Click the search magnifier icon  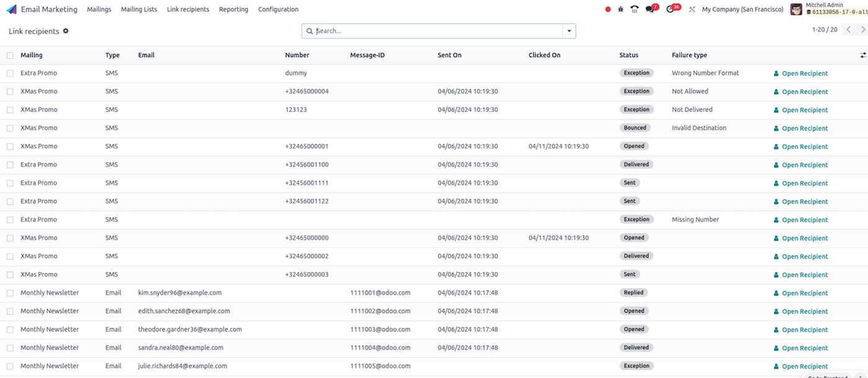[309, 31]
